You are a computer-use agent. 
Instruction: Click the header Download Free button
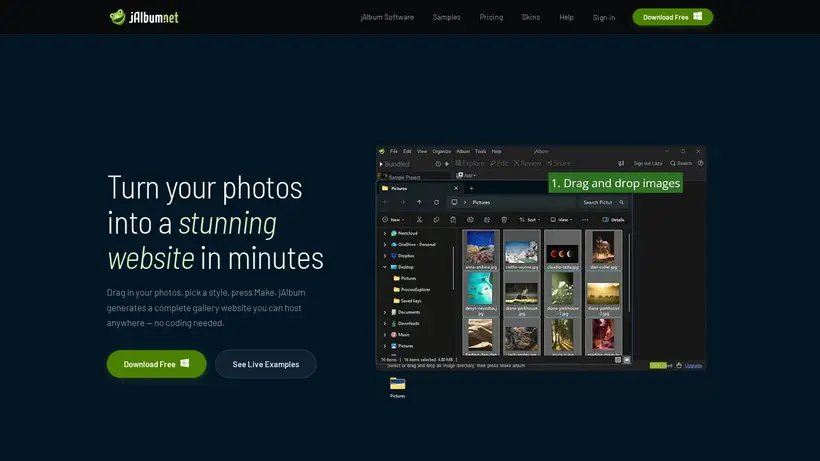[x=673, y=17]
